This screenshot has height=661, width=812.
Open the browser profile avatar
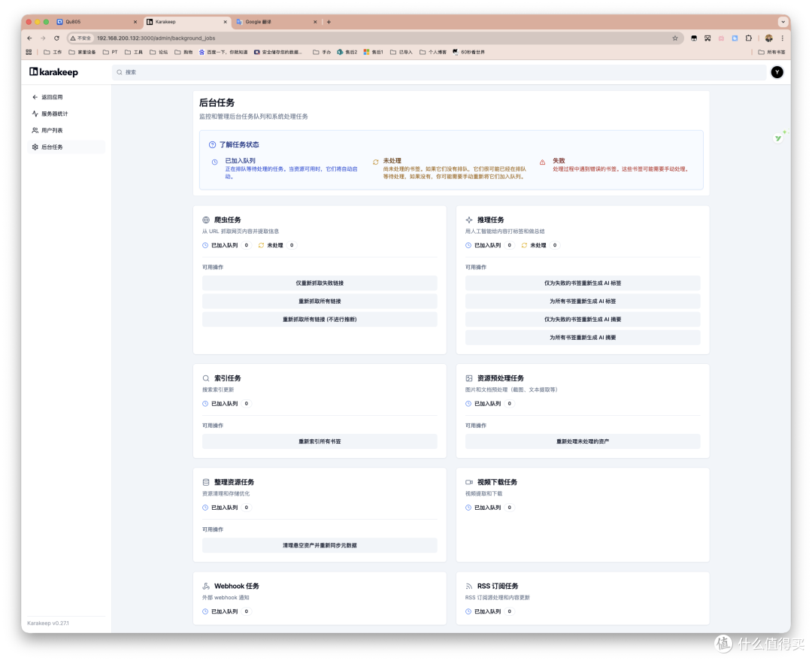[768, 38]
